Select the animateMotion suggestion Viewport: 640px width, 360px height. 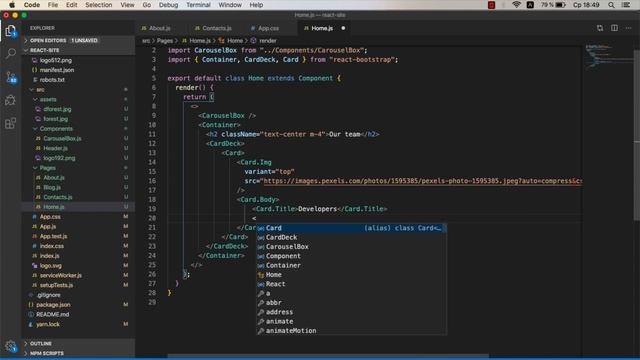[x=351, y=331]
